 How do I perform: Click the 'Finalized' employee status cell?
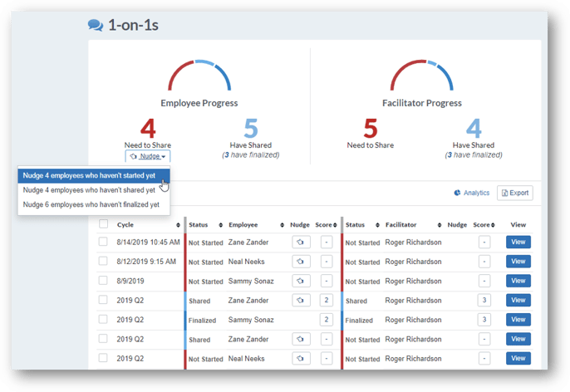[202, 321]
